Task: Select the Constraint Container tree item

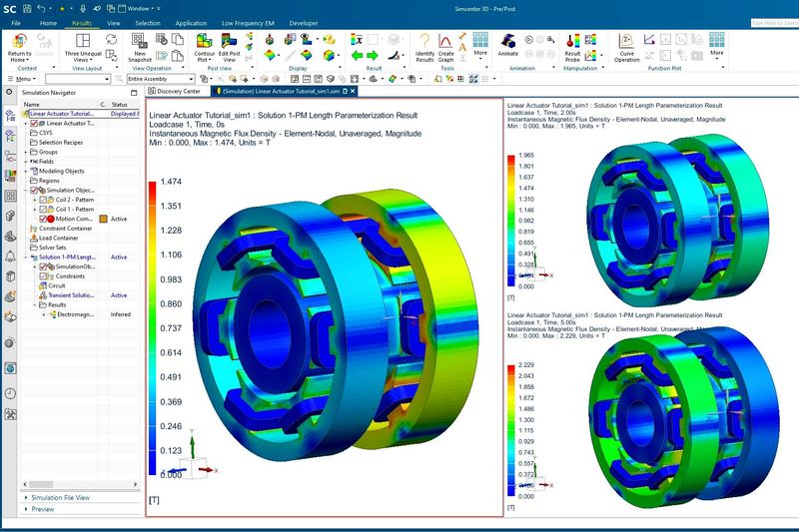Action: pyautogui.click(x=65, y=229)
